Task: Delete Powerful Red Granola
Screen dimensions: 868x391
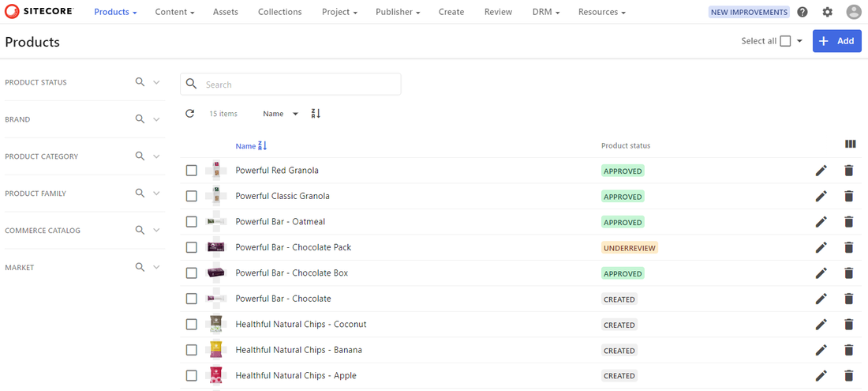Action: 848,171
